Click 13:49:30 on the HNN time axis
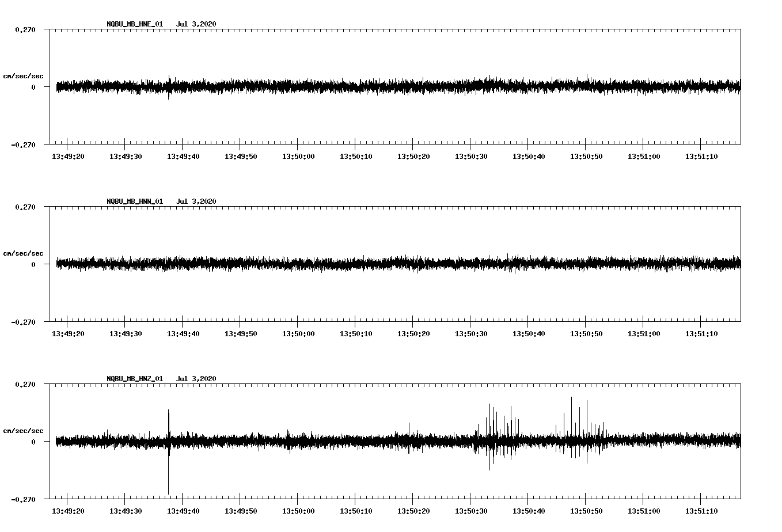Viewport: 782px width, 532px height. [126, 334]
